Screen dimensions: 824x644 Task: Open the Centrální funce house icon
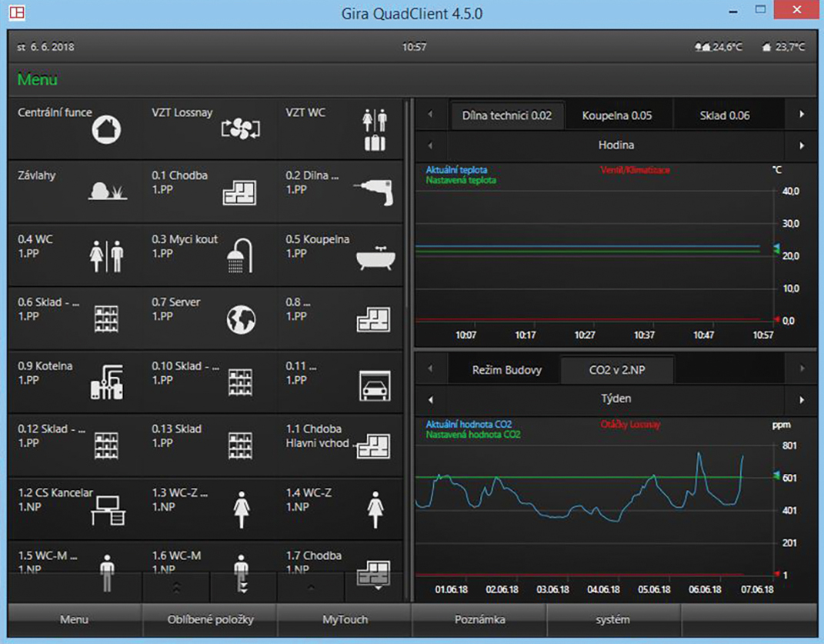[x=106, y=129]
